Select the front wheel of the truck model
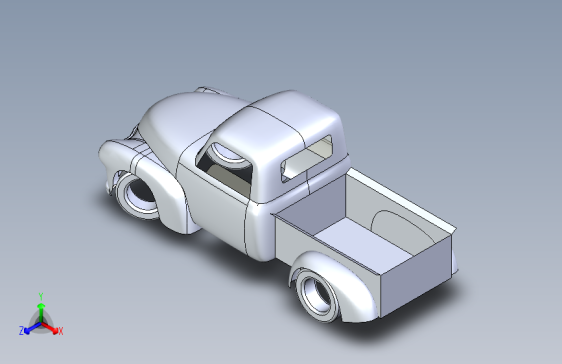This screenshot has height=364, width=562. (138, 196)
